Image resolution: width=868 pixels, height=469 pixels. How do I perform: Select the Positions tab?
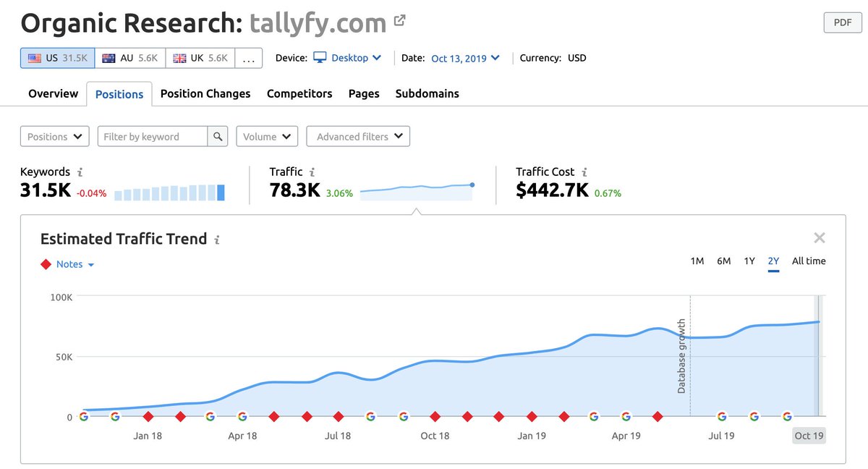tap(119, 94)
